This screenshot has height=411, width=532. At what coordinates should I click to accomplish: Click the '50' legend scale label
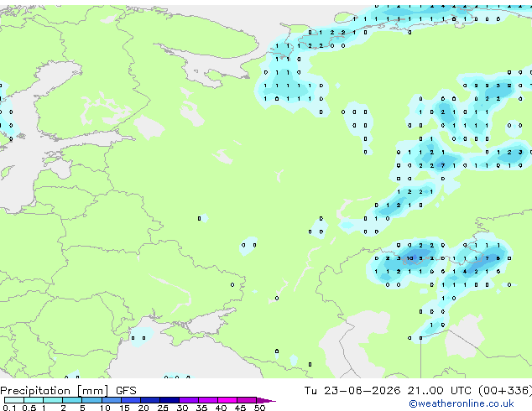tap(259, 408)
